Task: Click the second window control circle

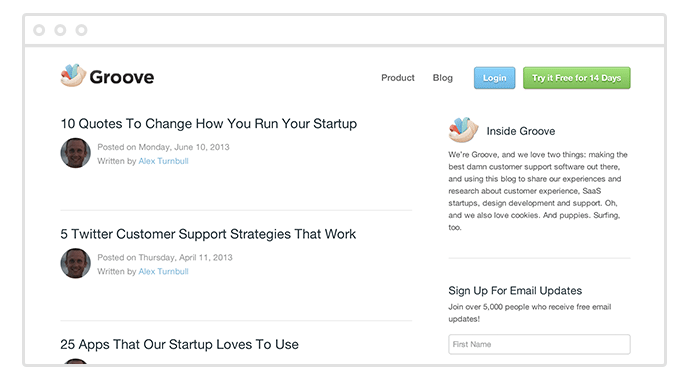Action: coord(60,30)
